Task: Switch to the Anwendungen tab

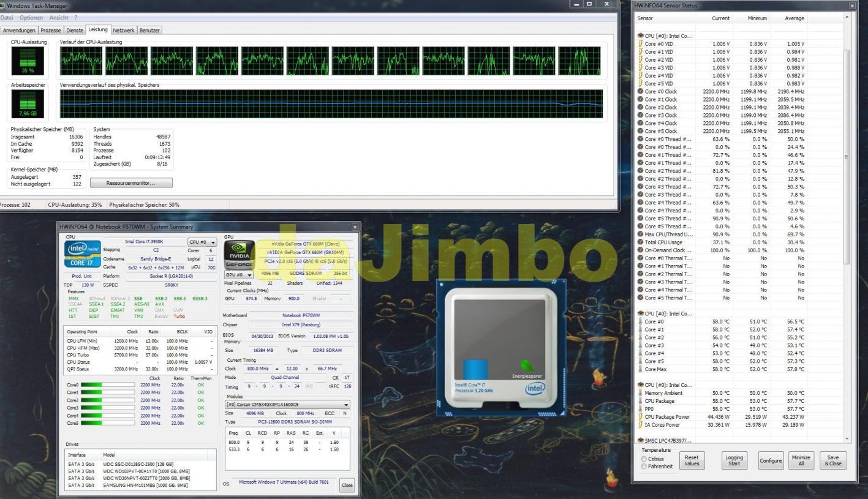Action: coord(19,30)
